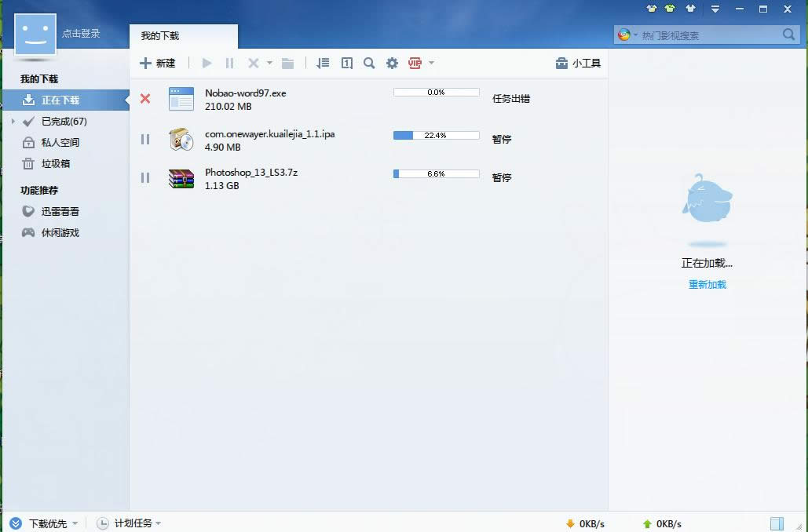Screen dimensions: 808x532
Task: Click Photoshop_13_LS3.7z file name
Action: coord(251,172)
